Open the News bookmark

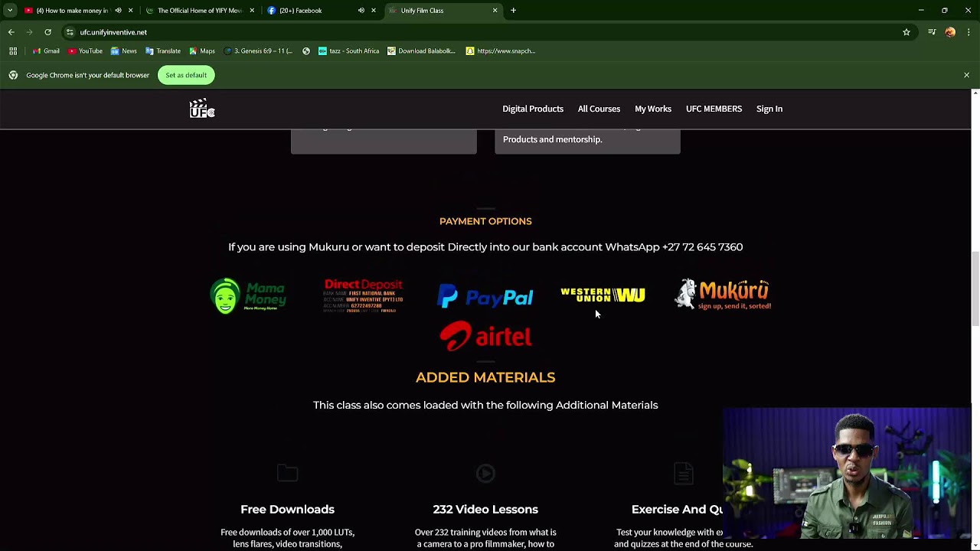123,51
